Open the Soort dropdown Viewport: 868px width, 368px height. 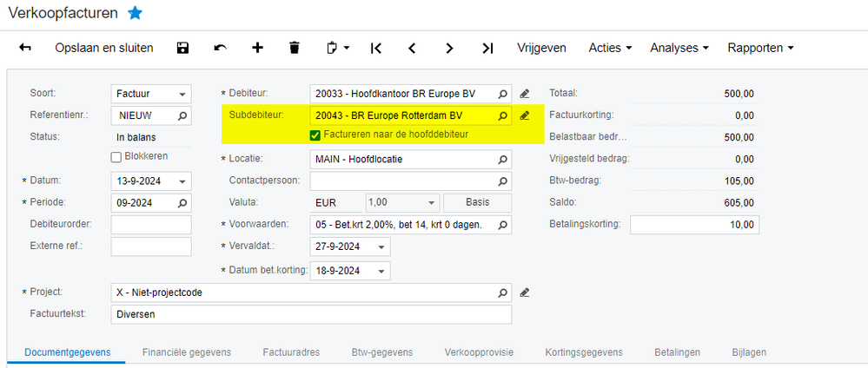182,94
